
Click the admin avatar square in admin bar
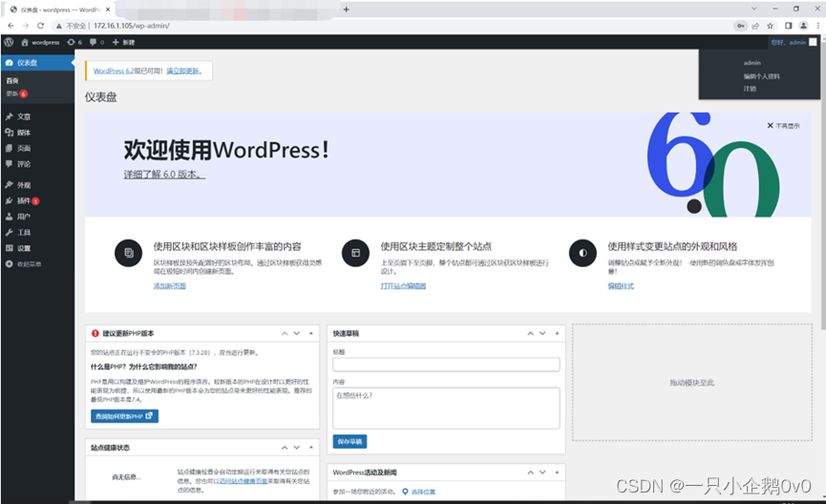click(x=813, y=42)
